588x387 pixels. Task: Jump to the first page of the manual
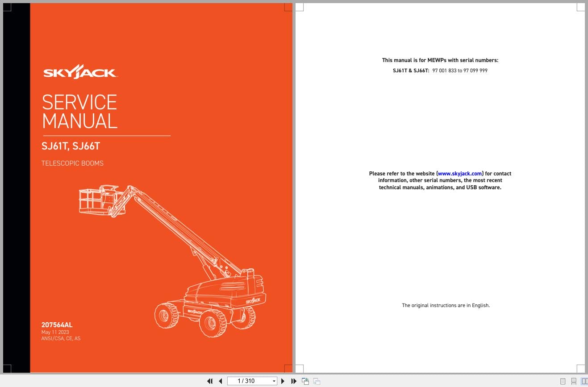pos(209,381)
